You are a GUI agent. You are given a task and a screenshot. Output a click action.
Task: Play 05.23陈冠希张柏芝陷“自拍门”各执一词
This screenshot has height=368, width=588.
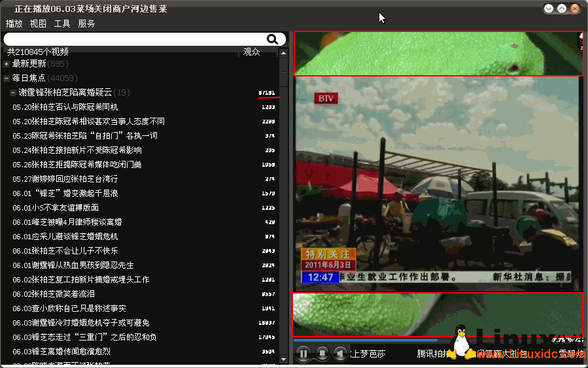[85, 135]
